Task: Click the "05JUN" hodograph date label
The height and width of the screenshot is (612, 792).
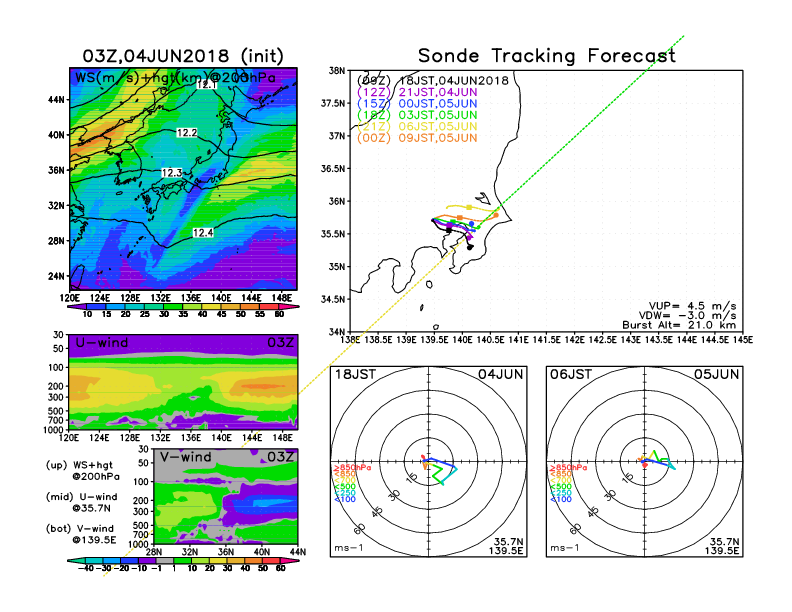Action: click(x=716, y=374)
